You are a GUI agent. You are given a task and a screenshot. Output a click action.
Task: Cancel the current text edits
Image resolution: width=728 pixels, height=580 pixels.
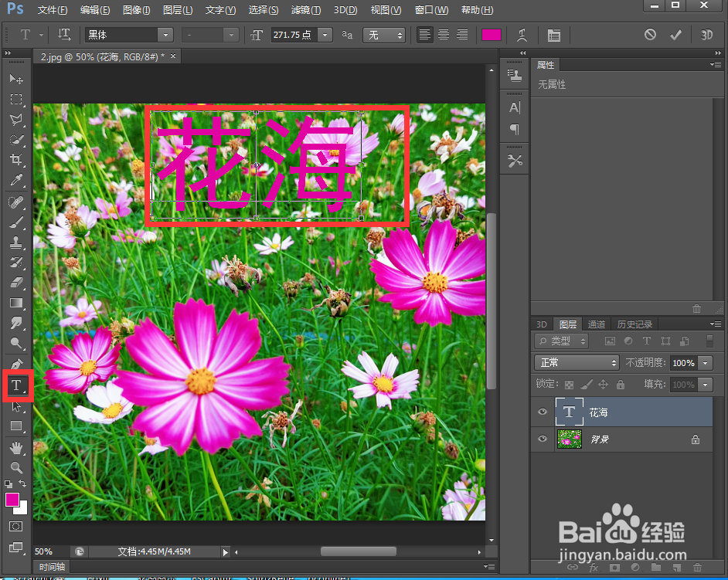650,34
